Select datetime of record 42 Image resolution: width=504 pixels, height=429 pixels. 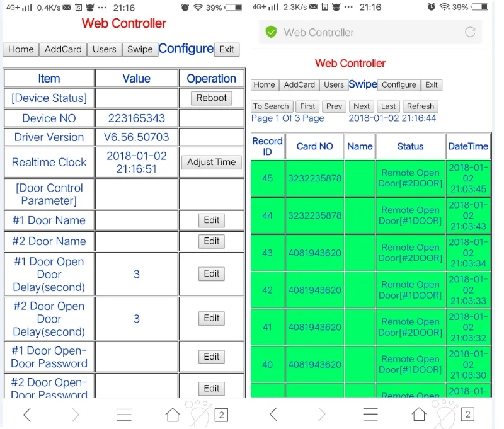pyautogui.click(x=468, y=290)
